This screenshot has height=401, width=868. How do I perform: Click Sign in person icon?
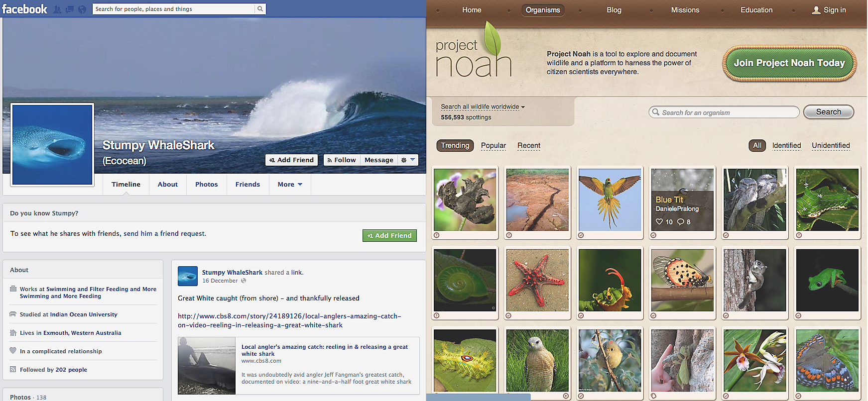[816, 10]
